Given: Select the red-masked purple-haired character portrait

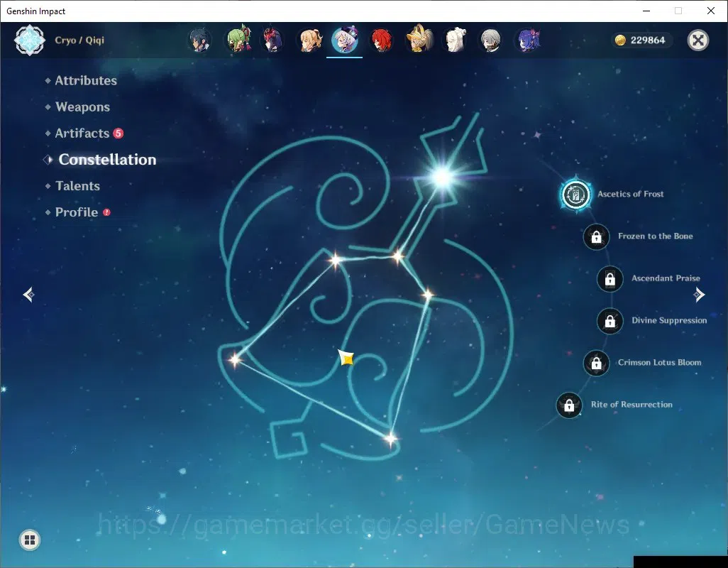Looking at the screenshot, I should tap(273, 40).
